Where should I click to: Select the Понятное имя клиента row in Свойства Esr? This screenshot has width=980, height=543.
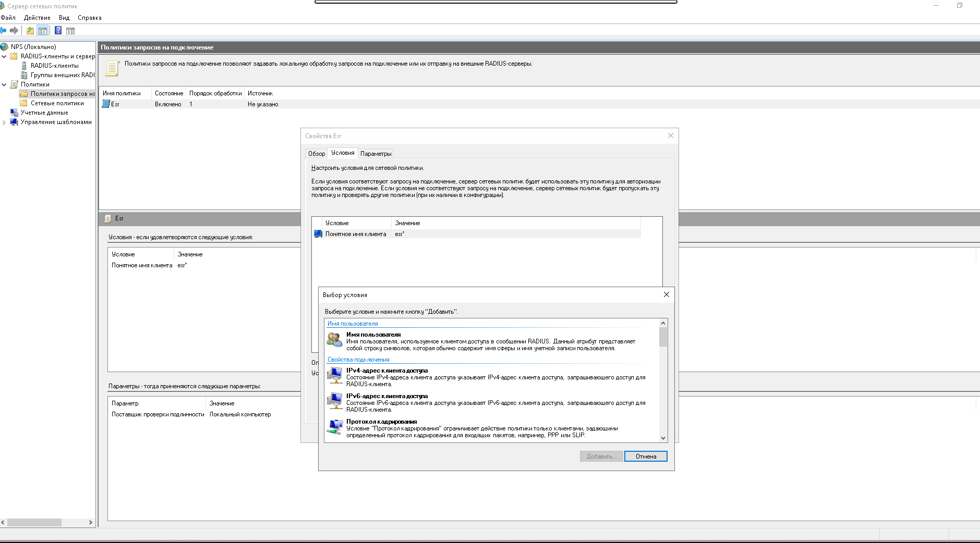[477, 234]
